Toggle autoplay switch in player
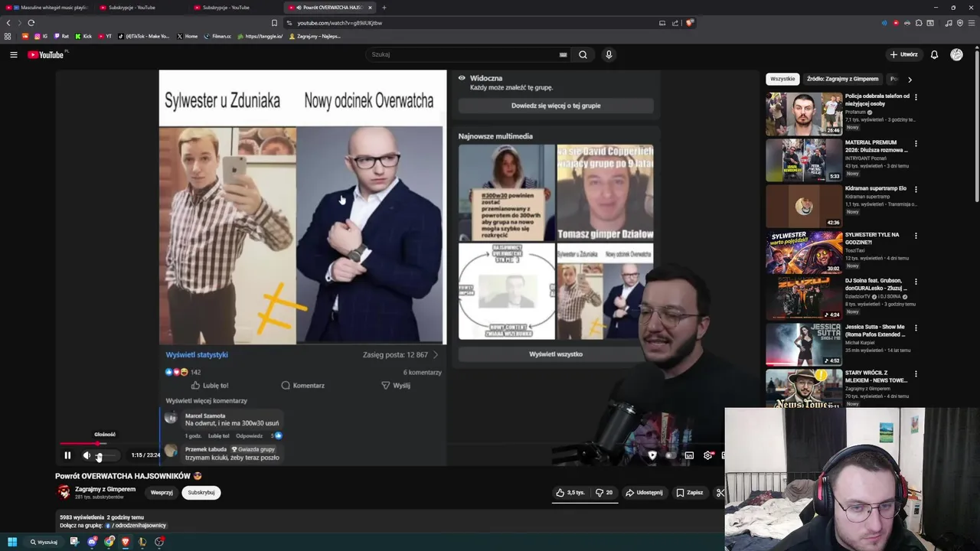The width and height of the screenshot is (980, 551). coord(670,455)
